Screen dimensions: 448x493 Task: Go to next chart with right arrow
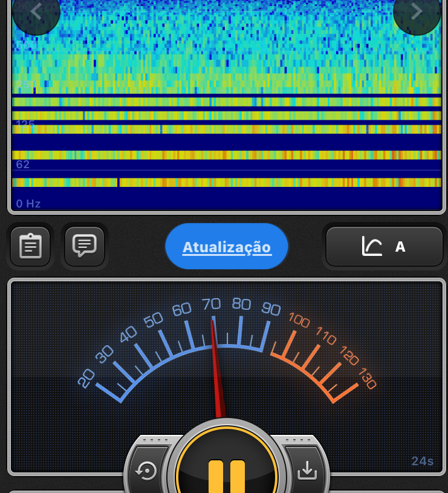(417, 11)
